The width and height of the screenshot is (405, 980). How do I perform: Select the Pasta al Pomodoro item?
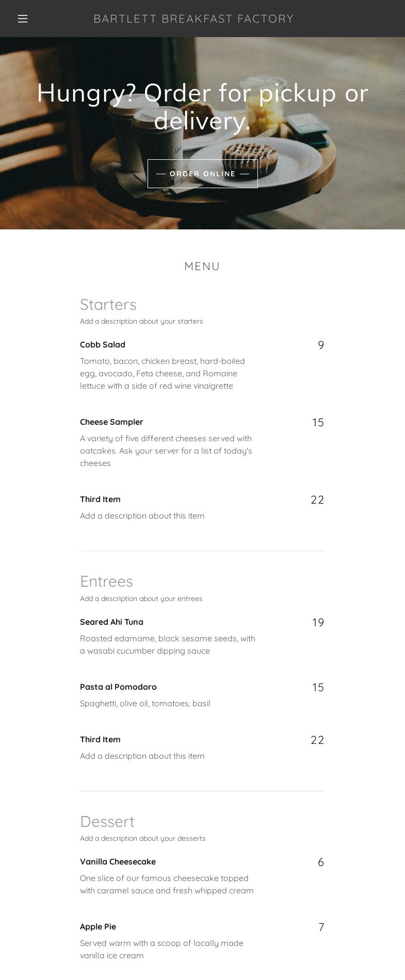point(118,687)
